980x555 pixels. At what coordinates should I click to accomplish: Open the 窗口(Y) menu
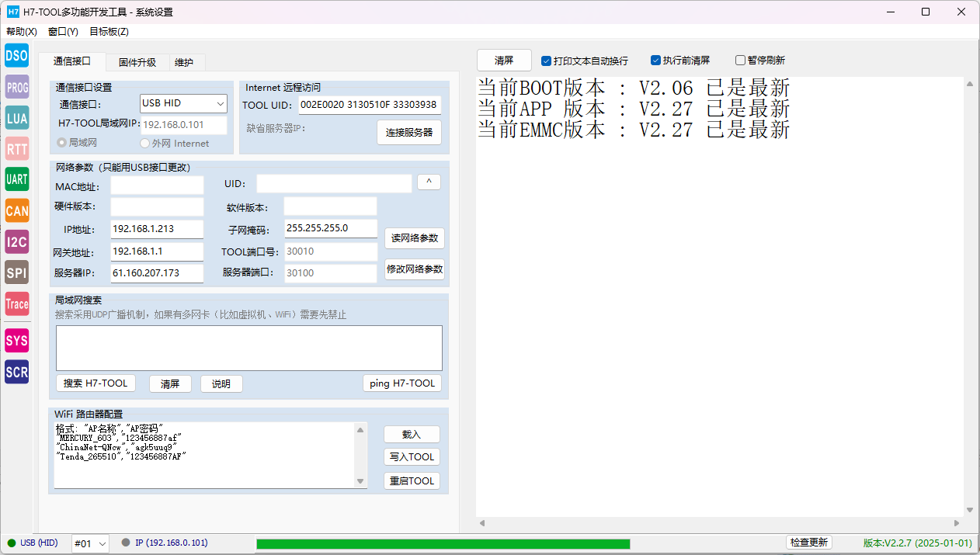63,32
